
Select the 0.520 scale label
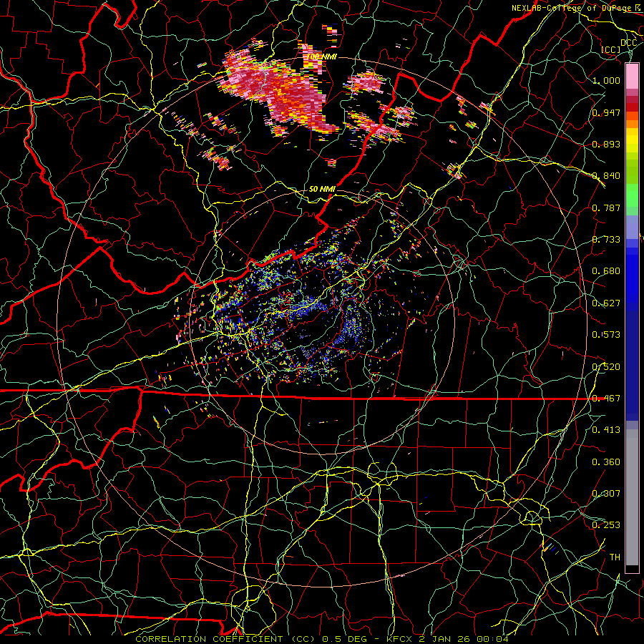[606, 367]
